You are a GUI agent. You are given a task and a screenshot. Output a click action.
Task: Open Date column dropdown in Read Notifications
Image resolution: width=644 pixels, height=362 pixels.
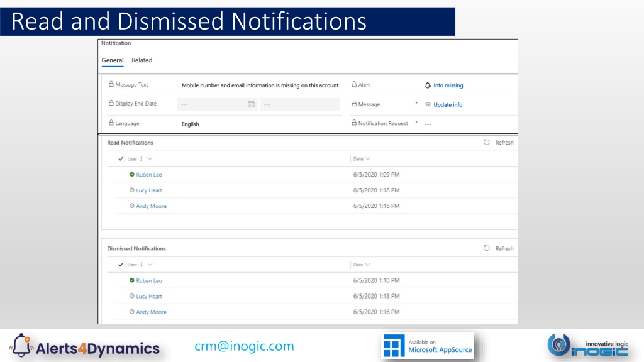point(367,159)
